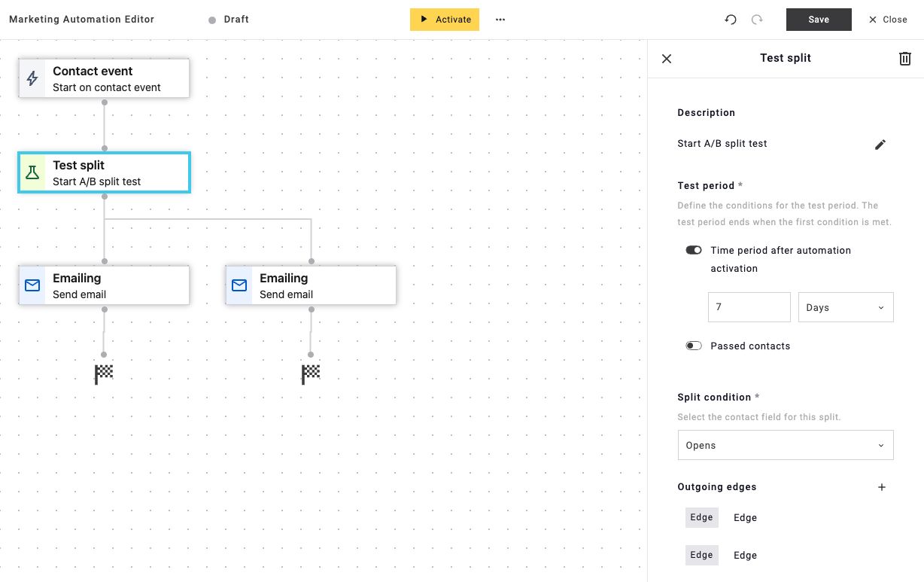Select the right Emailing node title
The width and height of the screenshot is (924, 582).
pyautogui.click(x=284, y=278)
